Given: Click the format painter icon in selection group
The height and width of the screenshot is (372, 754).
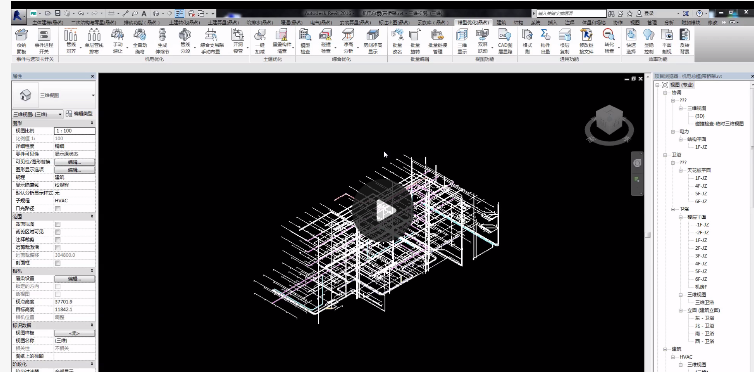Looking at the screenshot, I should [528, 35].
